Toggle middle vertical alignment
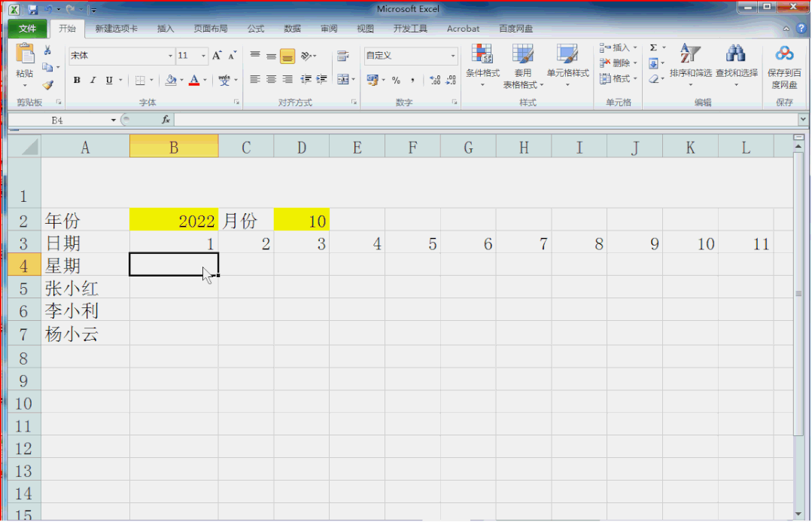The height and width of the screenshot is (522, 812). (x=271, y=56)
